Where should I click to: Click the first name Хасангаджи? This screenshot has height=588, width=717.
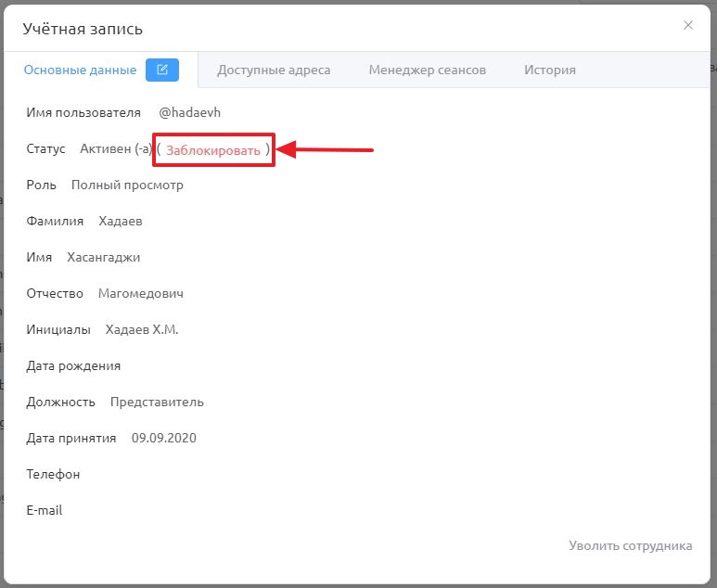point(103,258)
